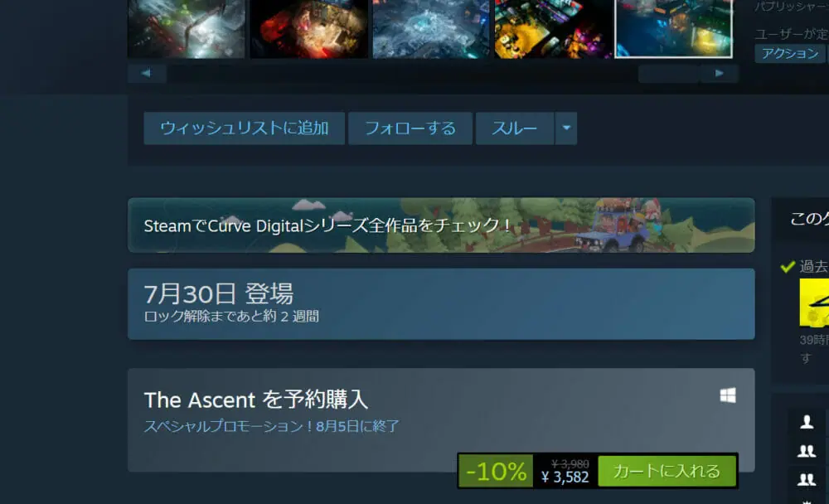Click the スルー ignore button

(x=515, y=128)
